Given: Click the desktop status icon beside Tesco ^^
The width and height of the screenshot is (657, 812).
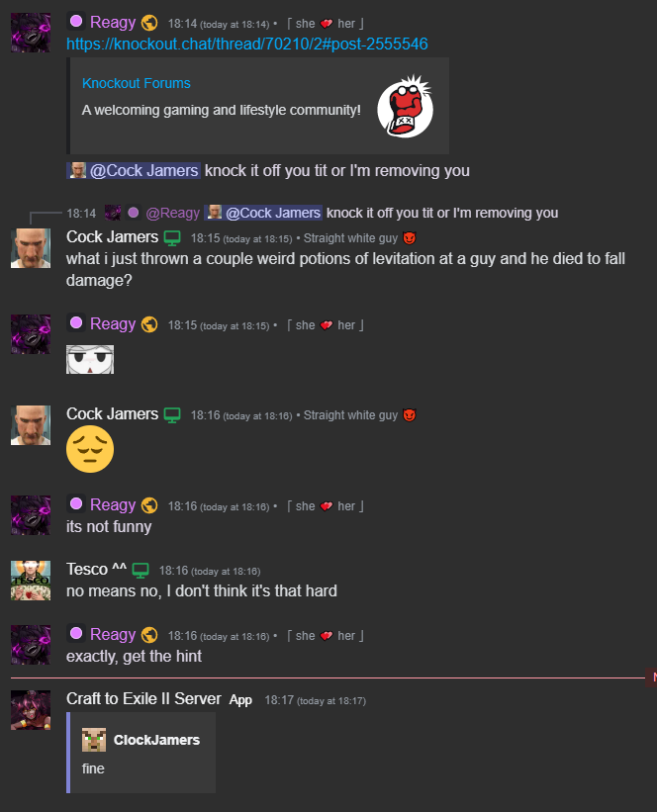Looking at the screenshot, I should click(141, 570).
